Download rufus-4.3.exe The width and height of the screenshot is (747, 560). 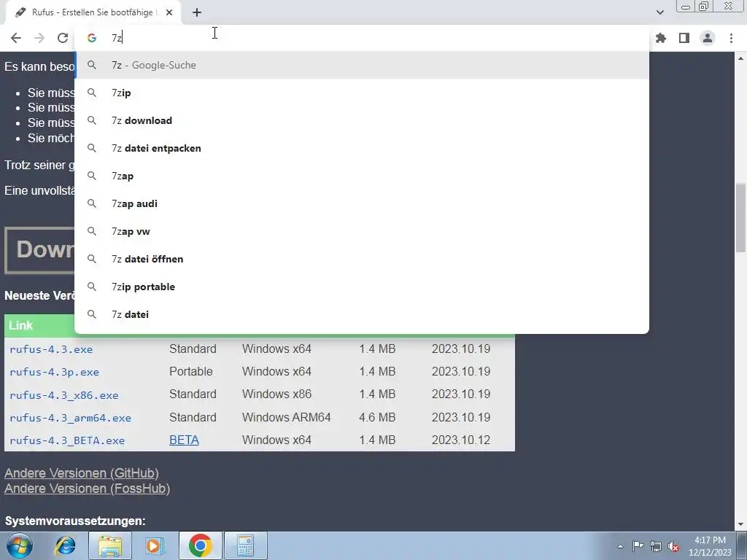[51, 349]
